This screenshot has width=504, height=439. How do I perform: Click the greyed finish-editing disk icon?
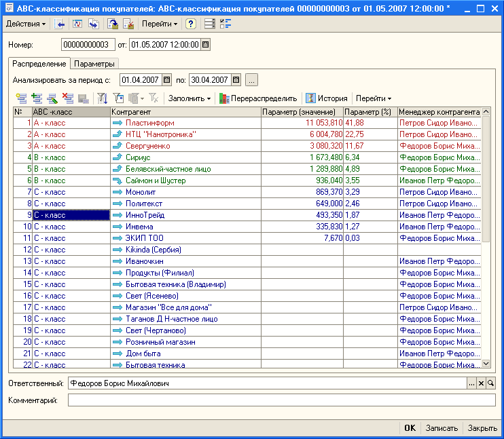tap(84, 98)
